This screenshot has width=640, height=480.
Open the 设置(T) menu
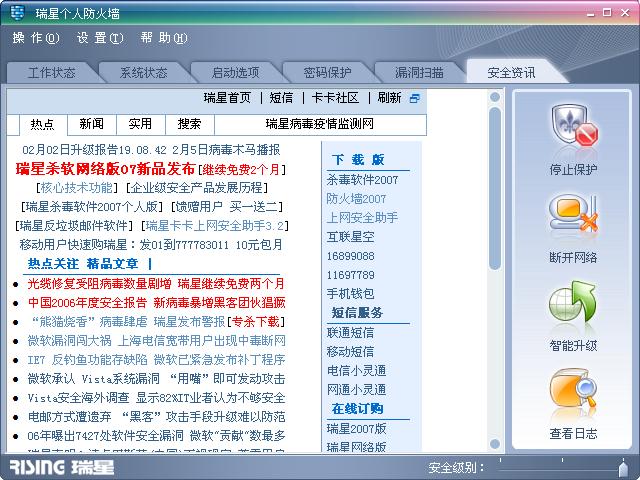pyautogui.click(x=100, y=38)
